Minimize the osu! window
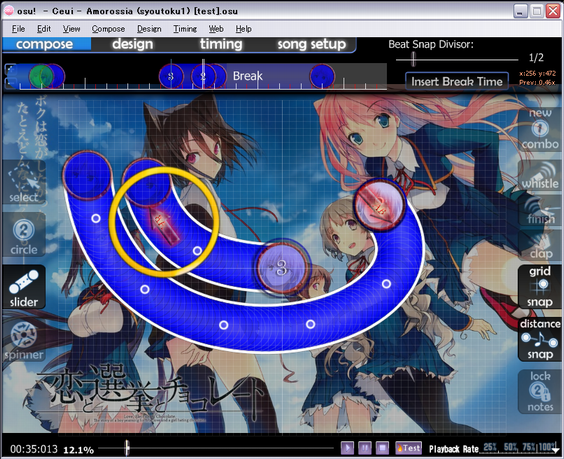The height and width of the screenshot is (459, 564). pos(520,11)
